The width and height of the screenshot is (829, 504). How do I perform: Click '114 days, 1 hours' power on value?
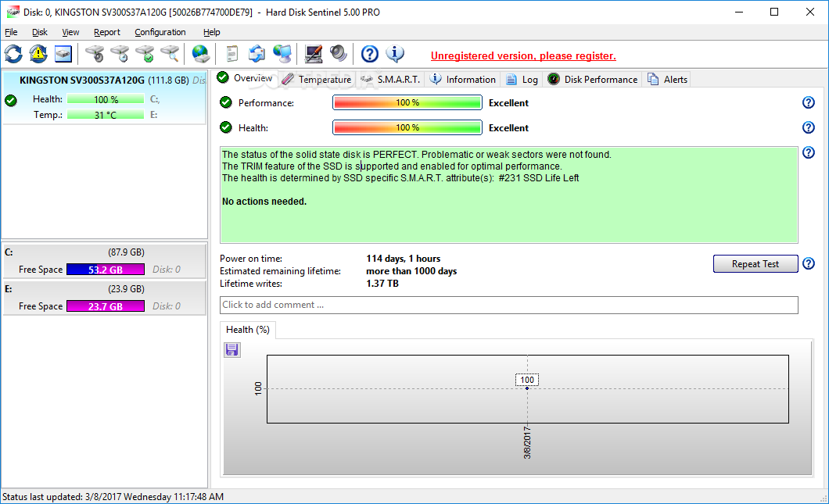tap(404, 259)
